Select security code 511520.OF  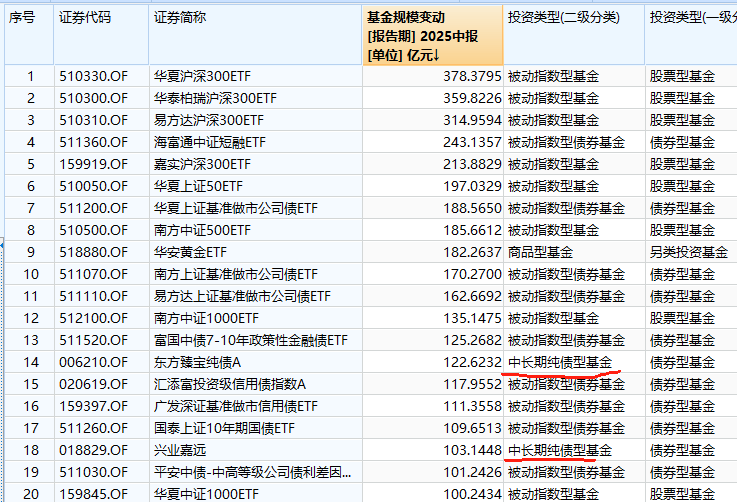(94, 340)
